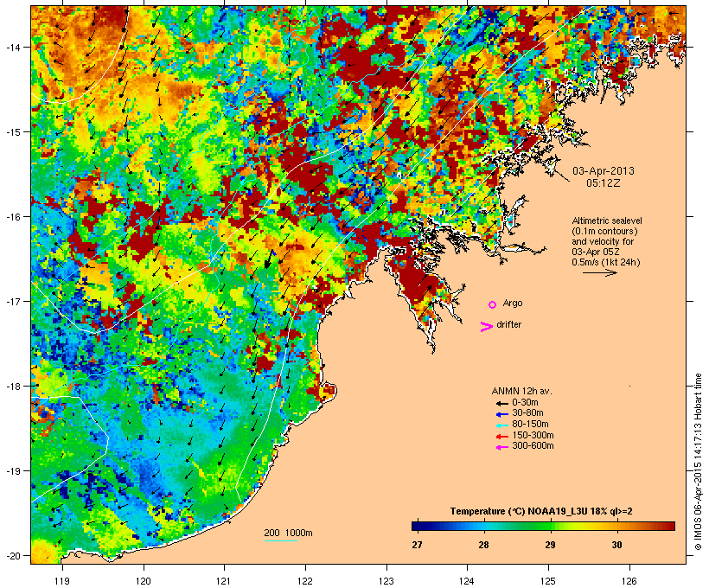
Task: Click the cyan 80-150m legend arrow
Action: coord(502,425)
